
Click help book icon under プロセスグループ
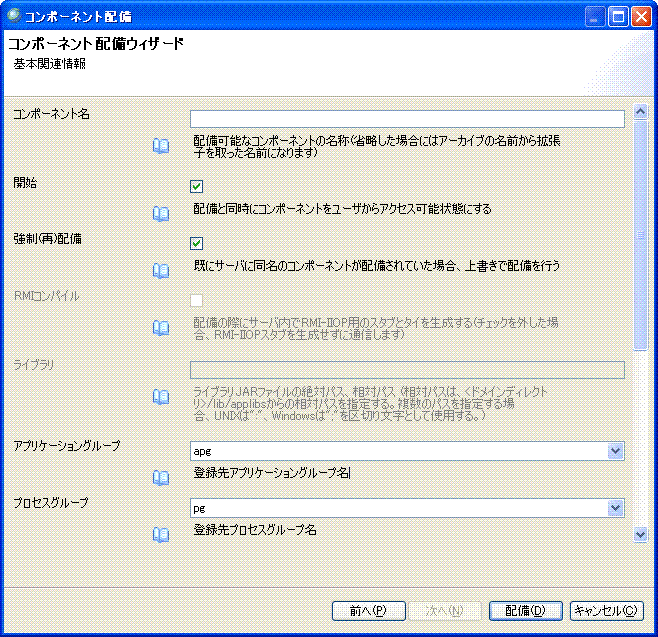point(161,534)
